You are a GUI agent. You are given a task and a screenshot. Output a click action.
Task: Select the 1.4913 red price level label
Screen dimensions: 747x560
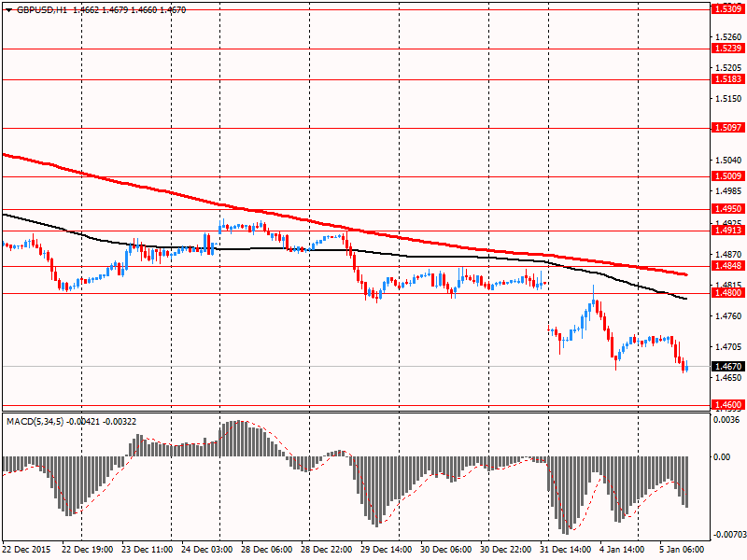pyautogui.click(x=728, y=230)
